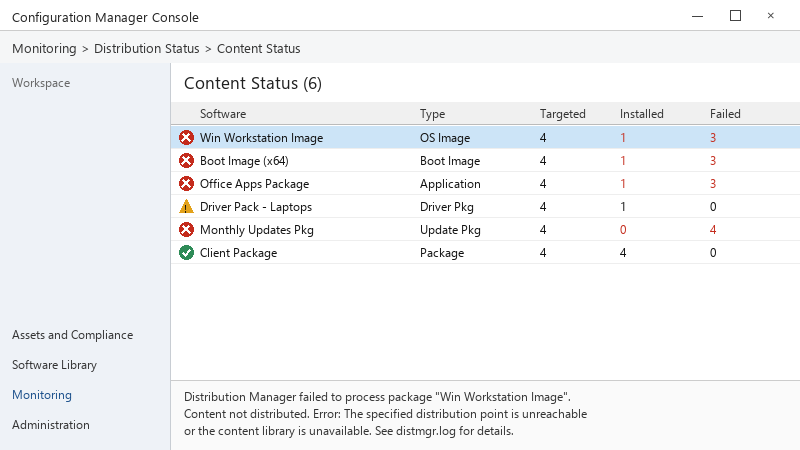The width and height of the screenshot is (800, 450).
Task: Sort by the Targeted column header
Action: tap(563, 114)
